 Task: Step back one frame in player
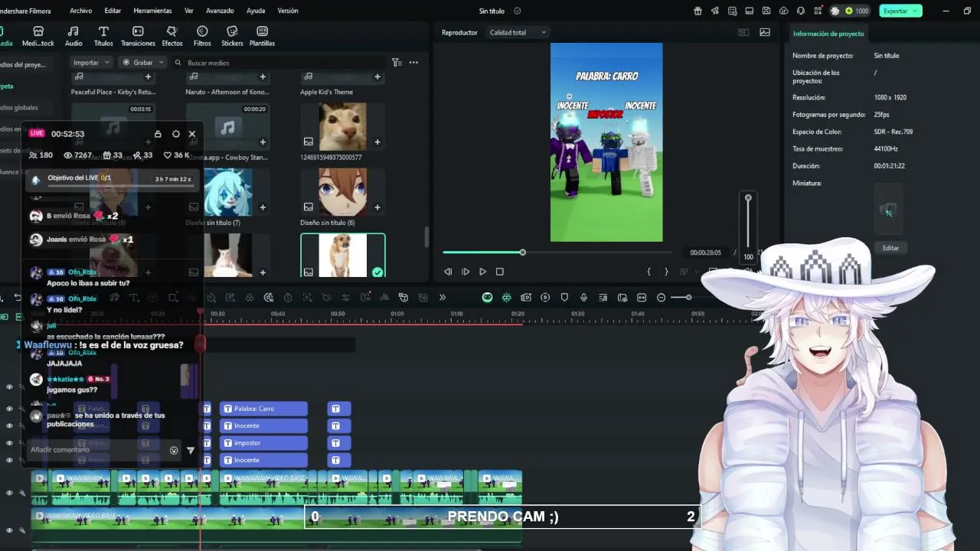click(448, 272)
